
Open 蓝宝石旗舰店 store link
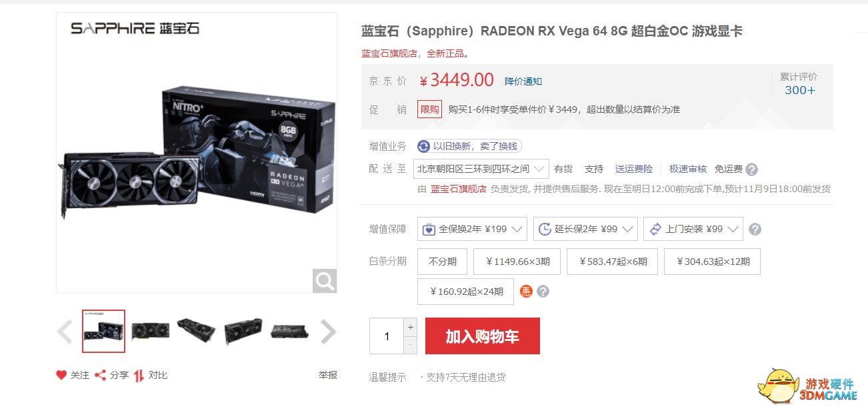tap(459, 189)
